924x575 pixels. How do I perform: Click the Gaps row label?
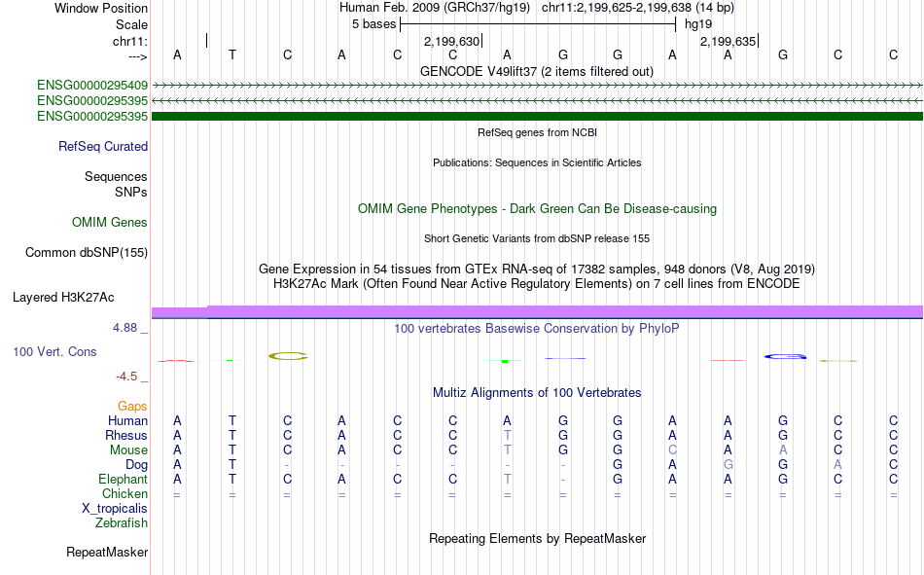132,407
